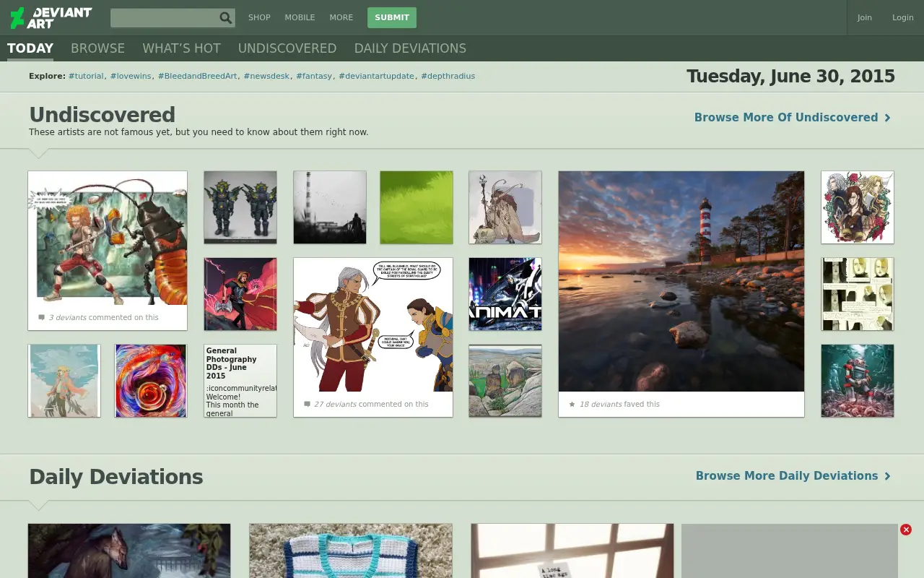Click comment icon beside 3 deviants commented
The width and height of the screenshot is (924, 578).
pyautogui.click(x=41, y=318)
